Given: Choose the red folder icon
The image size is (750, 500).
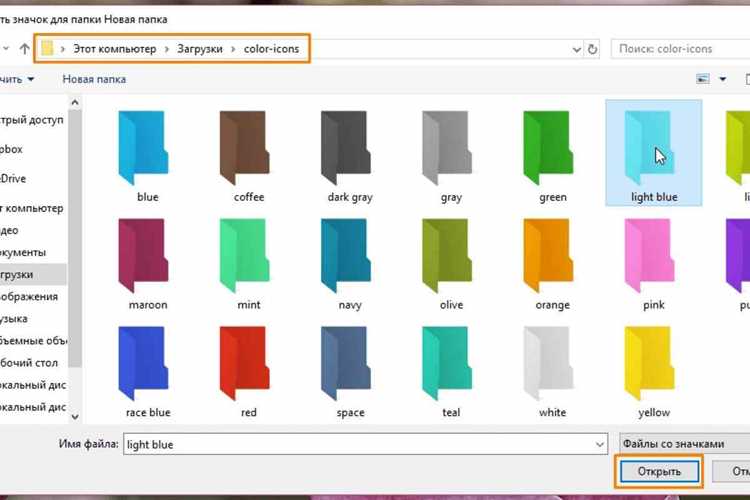Looking at the screenshot, I should [245, 363].
